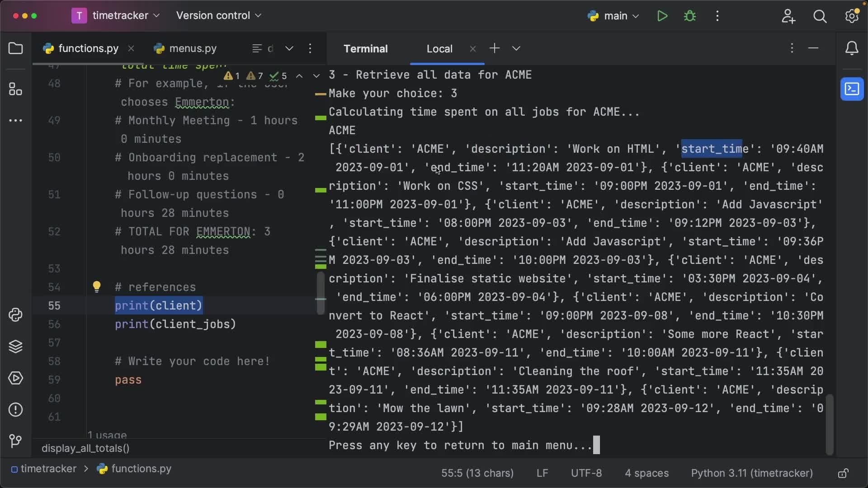
Task: Open the Python Console from the sidebar
Action: pos(16,314)
